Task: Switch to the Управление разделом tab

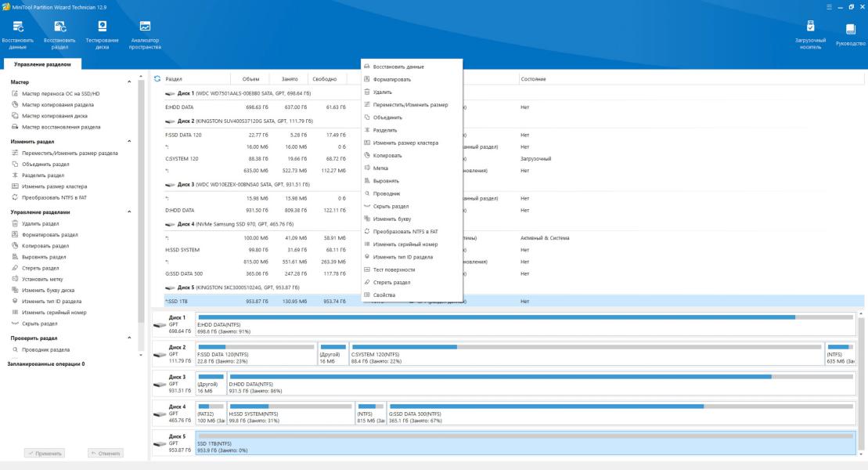Action: coord(42,64)
